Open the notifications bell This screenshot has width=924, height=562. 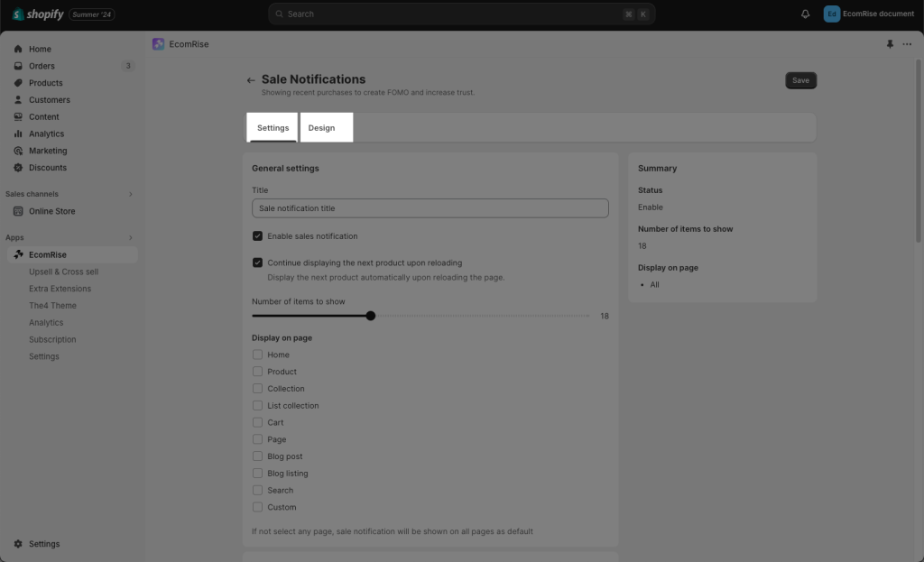click(805, 14)
